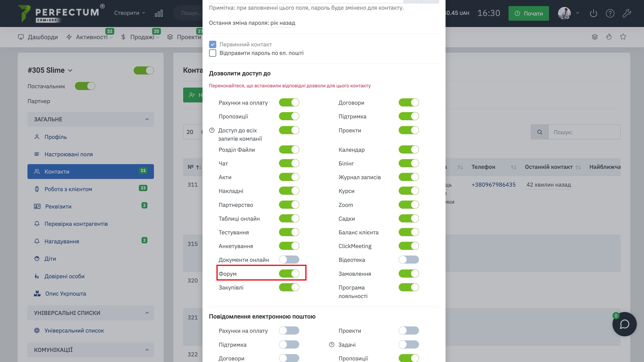Toggle the Підтримка access switch

(409, 116)
